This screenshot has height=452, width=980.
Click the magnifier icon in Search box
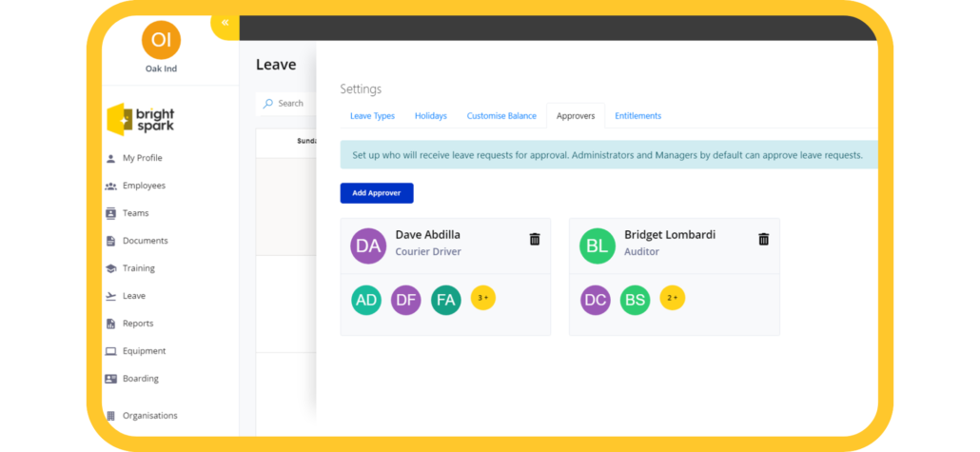point(268,104)
